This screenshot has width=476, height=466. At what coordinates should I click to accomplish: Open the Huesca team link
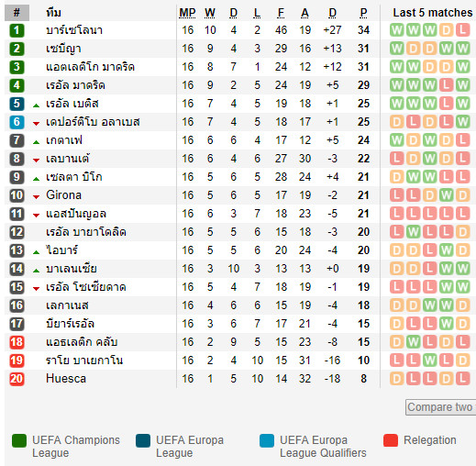66,379
